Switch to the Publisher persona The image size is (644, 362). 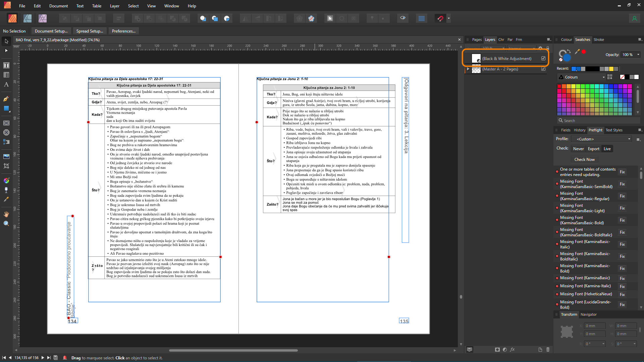[x=12, y=18]
